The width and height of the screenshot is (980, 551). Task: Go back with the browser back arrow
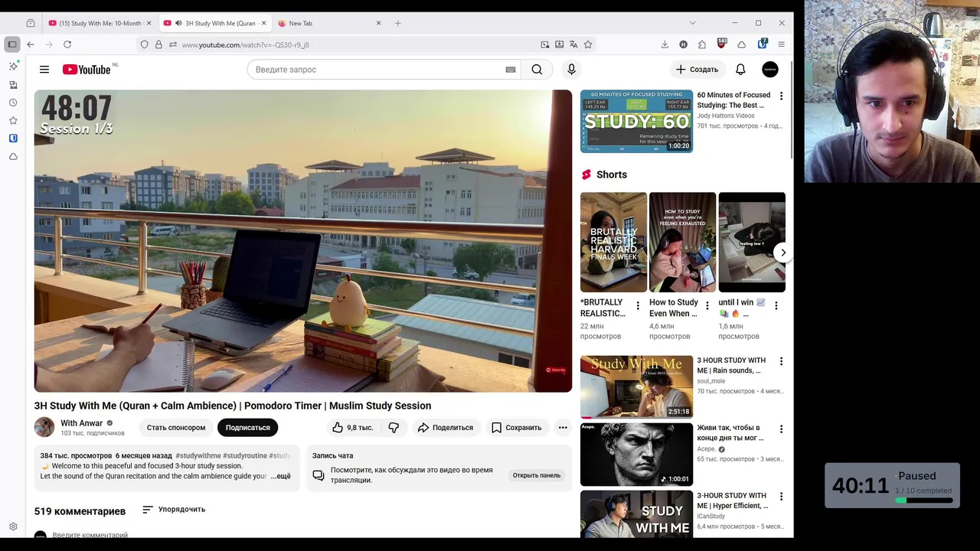click(x=31, y=44)
